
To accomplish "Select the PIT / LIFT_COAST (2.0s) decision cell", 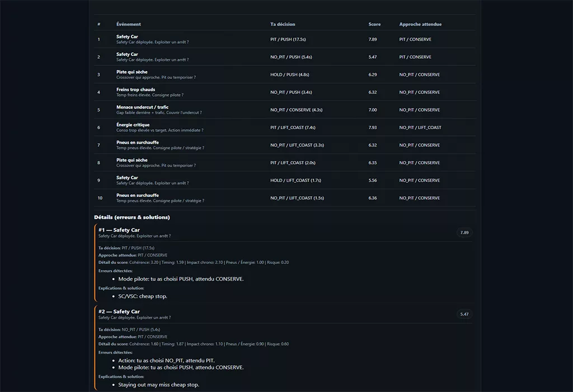I will (x=293, y=163).
